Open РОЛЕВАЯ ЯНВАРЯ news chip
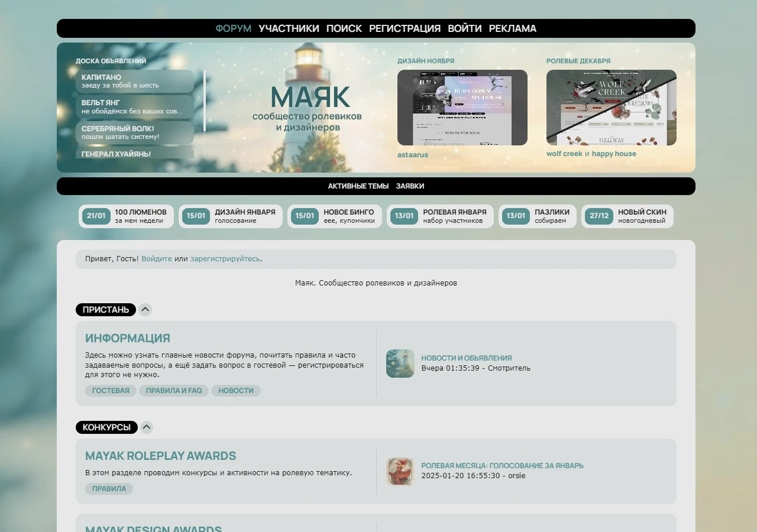The height and width of the screenshot is (532, 757). (x=440, y=216)
